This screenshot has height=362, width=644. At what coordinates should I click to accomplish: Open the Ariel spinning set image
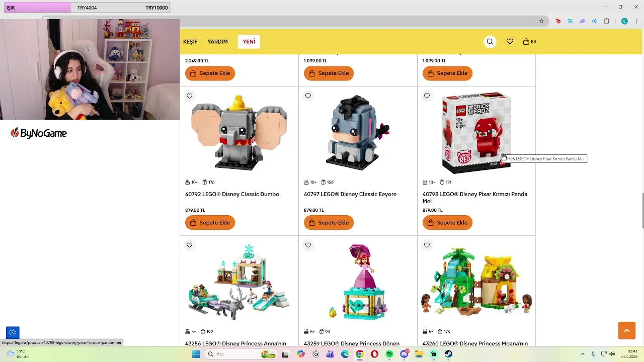click(x=358, y=282)
